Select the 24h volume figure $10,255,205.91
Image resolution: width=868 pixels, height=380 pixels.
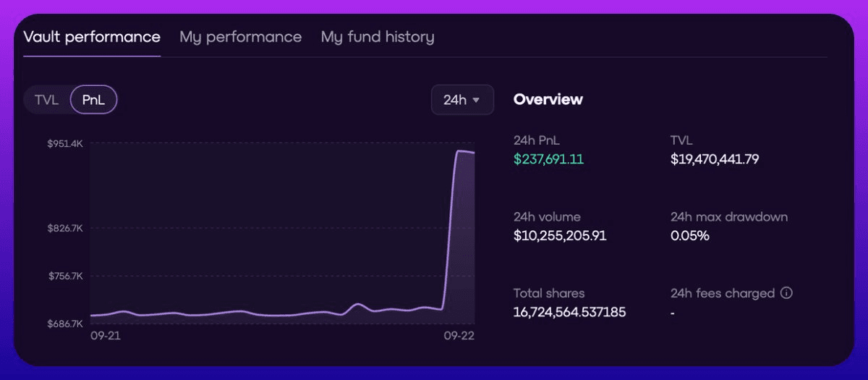[560, 235]
